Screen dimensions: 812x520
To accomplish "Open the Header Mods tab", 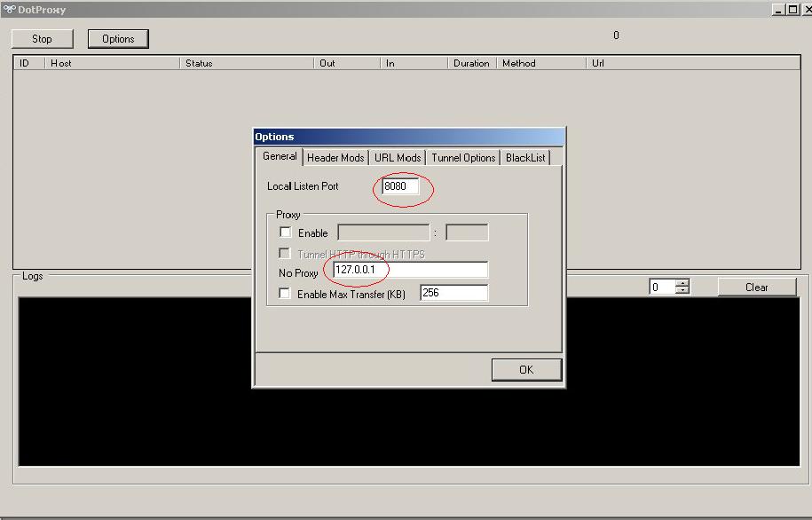I will pyautogui.click(x=335, y=157).
